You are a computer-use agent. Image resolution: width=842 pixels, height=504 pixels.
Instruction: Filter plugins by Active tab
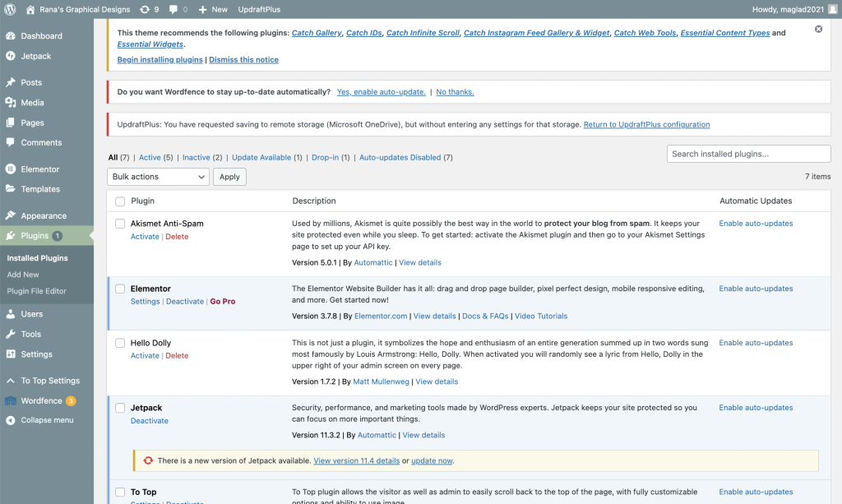[x=150, y=157]
